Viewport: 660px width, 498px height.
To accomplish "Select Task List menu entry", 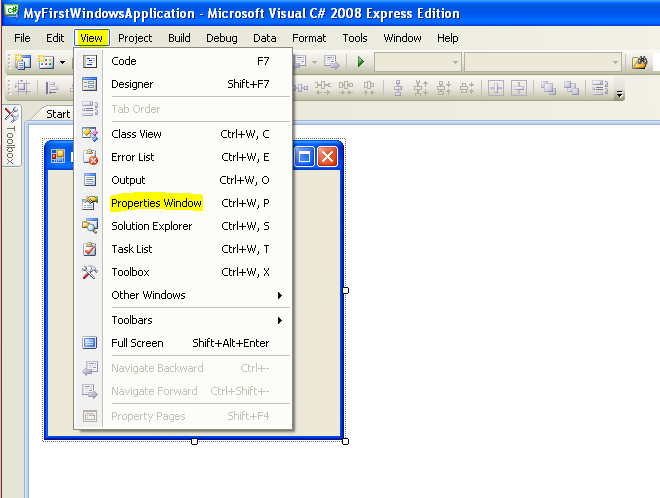I will (x=183, y=249).
